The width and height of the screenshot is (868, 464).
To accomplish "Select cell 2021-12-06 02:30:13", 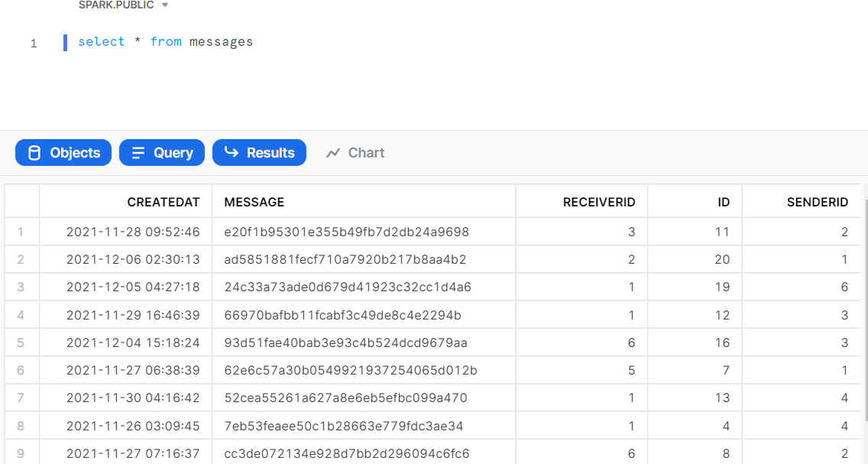I will pos(125,259).
